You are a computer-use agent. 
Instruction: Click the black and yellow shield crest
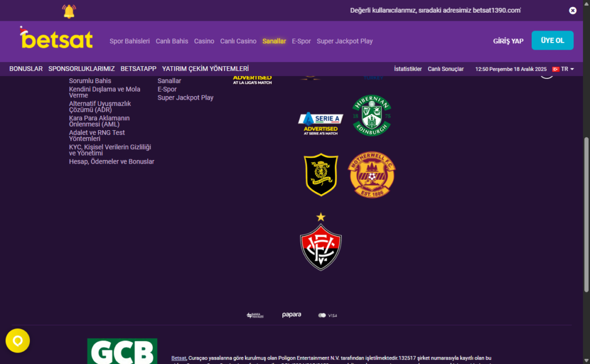[x=321, y=175]
